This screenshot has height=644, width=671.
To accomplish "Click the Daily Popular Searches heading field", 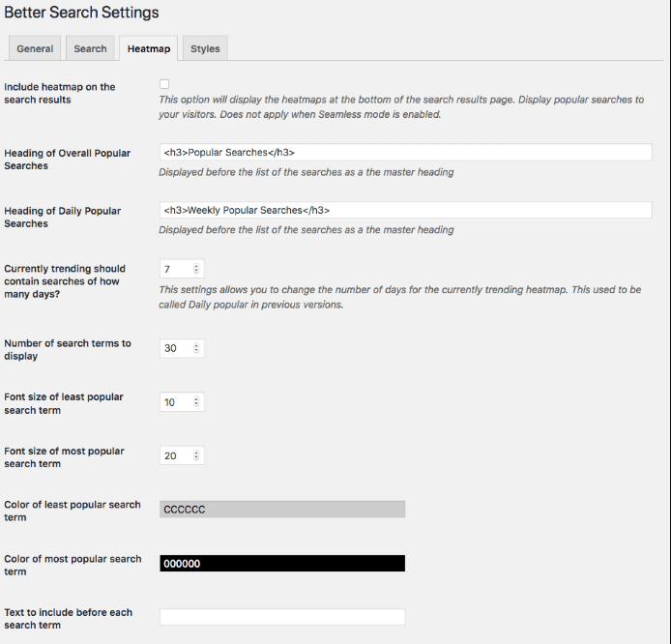I will click(x=405, y=210).
